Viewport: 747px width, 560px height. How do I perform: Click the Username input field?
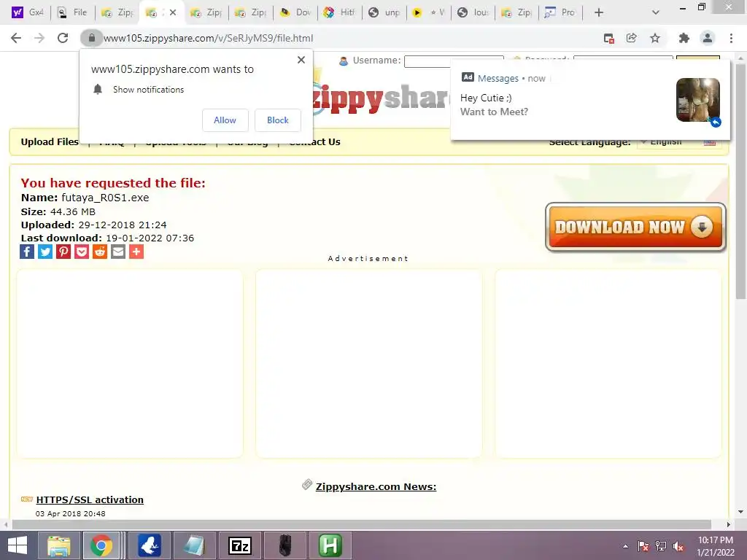tap(454, 61)
